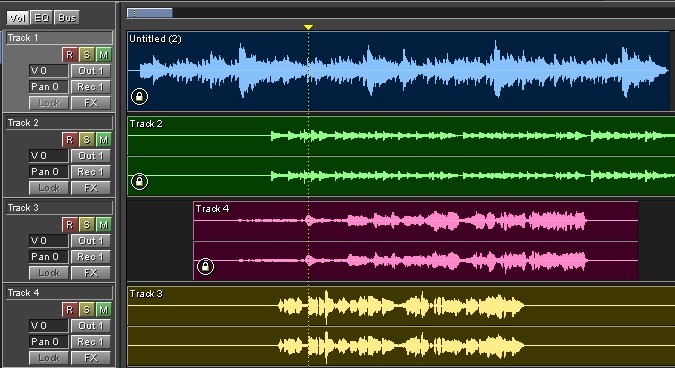
Task: Mute Track 3 with the M button
Action: tap(103, 224)
